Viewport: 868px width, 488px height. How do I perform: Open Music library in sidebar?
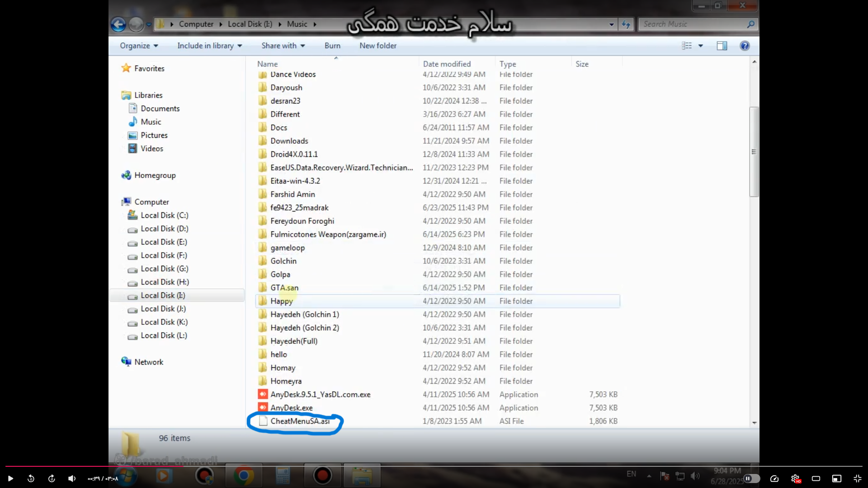tap(151, 122)
